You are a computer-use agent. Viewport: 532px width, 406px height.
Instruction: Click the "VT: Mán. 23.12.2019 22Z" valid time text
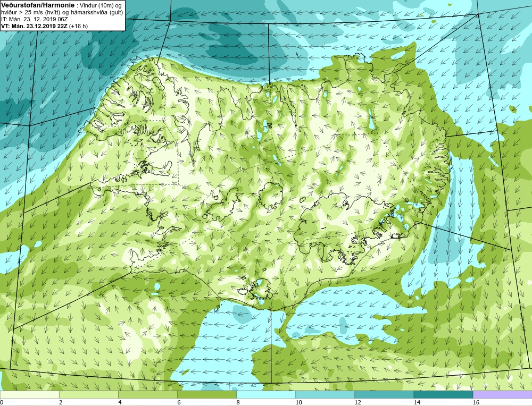34,26
